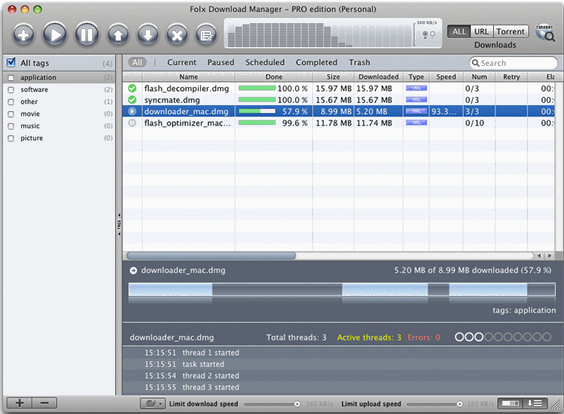Switch to the compact panel view icon

510,403
